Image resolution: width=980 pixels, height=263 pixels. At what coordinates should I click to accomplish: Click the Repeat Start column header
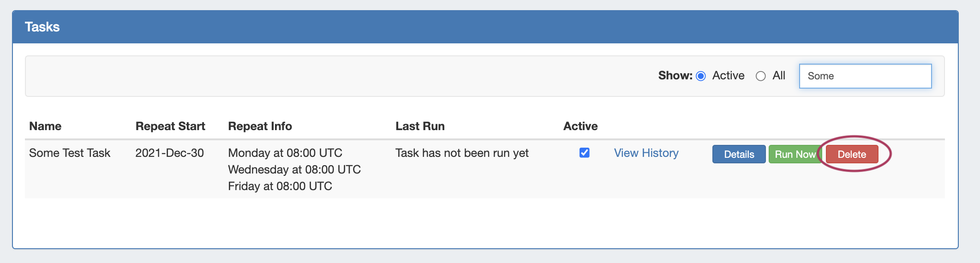[x=170, y=126]
